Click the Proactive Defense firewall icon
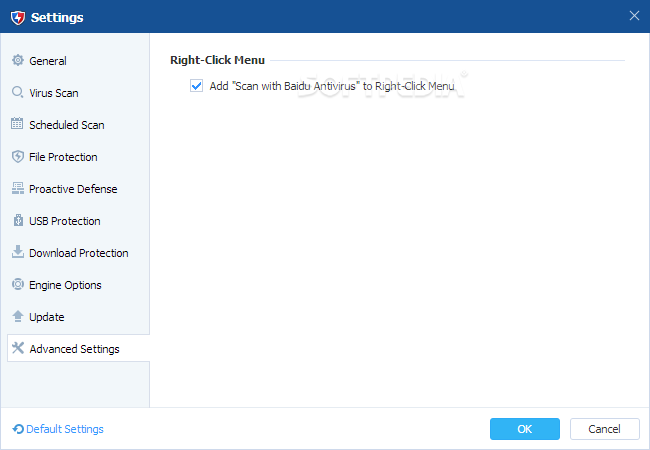Screen dimensions: 650x450 pyautogui.click(x=18, y=188)
